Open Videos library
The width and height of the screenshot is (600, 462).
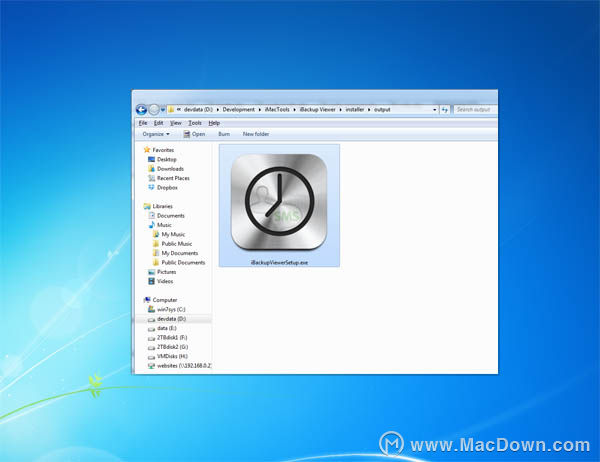[x=165, y=281]
